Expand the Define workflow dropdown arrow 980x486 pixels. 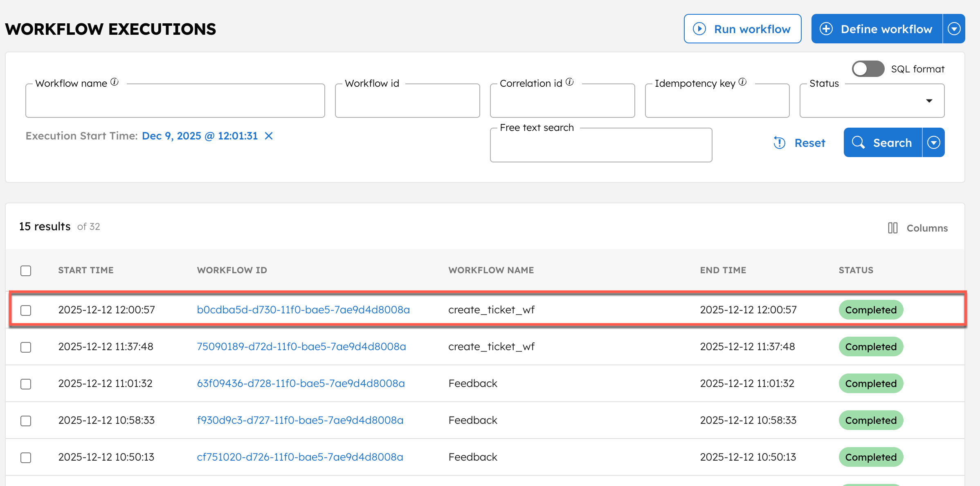tap(954, 29)
